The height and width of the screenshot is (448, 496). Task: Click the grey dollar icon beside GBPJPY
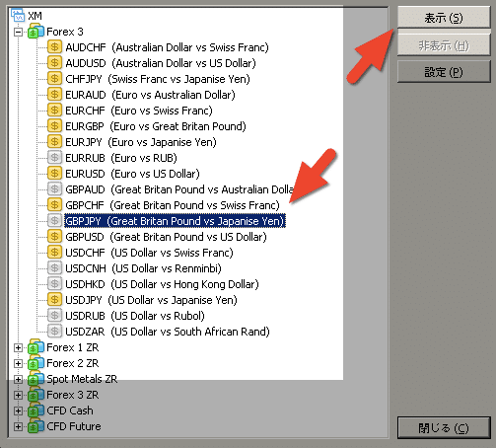[54, 221]
